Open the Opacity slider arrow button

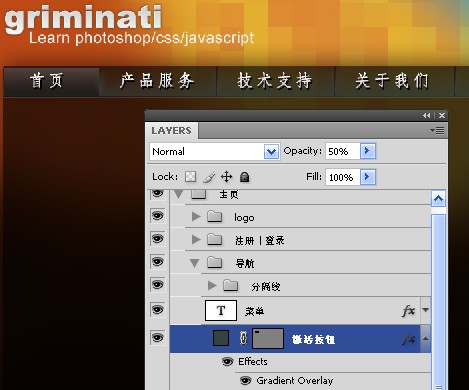click(368, 151)
